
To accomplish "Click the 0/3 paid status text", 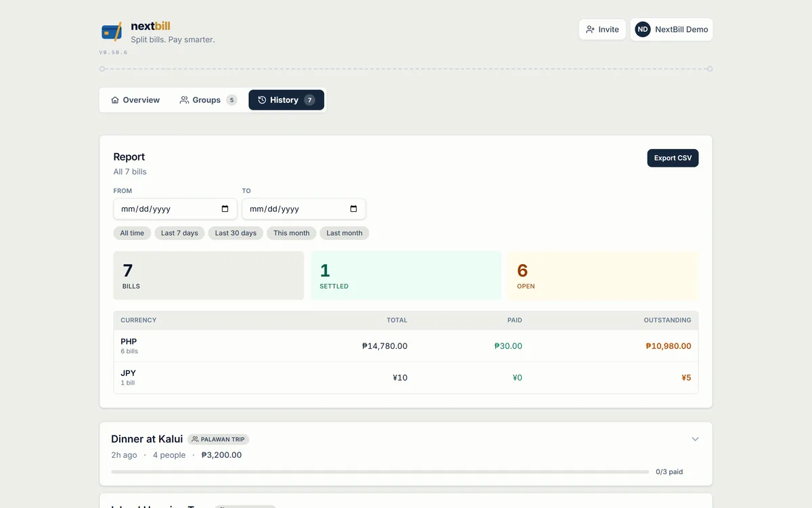I will (x=669, y=472).
